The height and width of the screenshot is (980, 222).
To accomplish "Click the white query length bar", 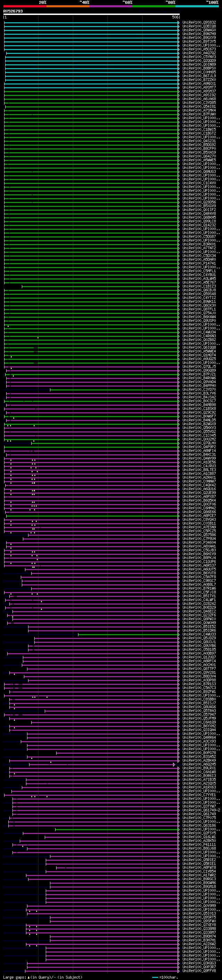I will coord(92,14).
